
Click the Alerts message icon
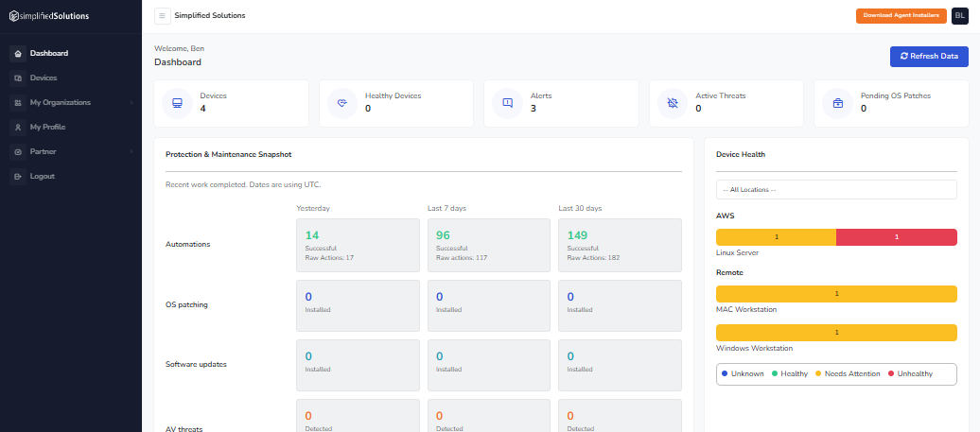[x=507, y=103]
